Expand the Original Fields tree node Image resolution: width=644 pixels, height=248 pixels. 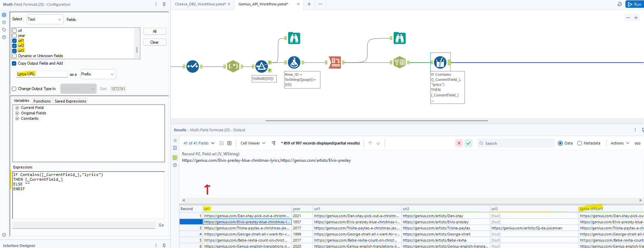(x=17, y=113)
